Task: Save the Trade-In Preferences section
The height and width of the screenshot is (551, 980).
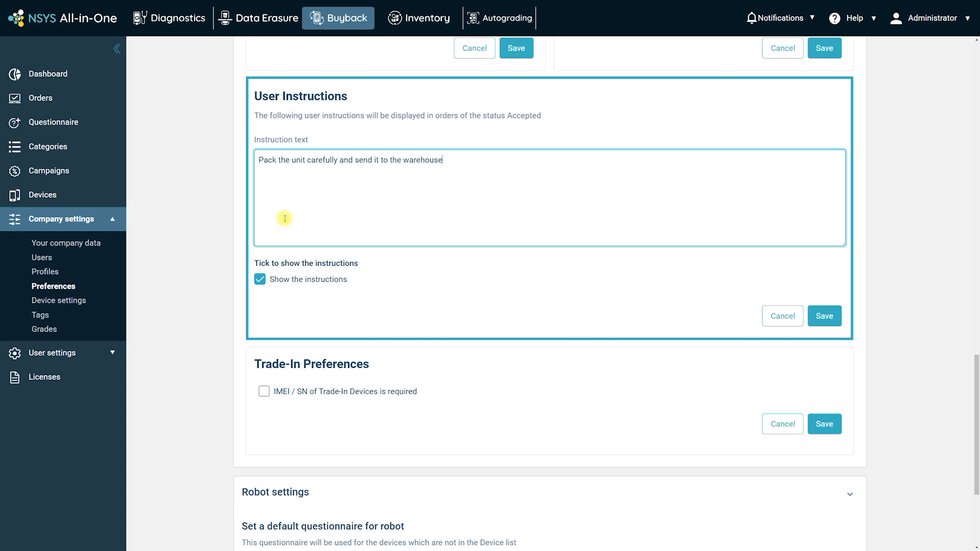Action: [x=824, y=424]
